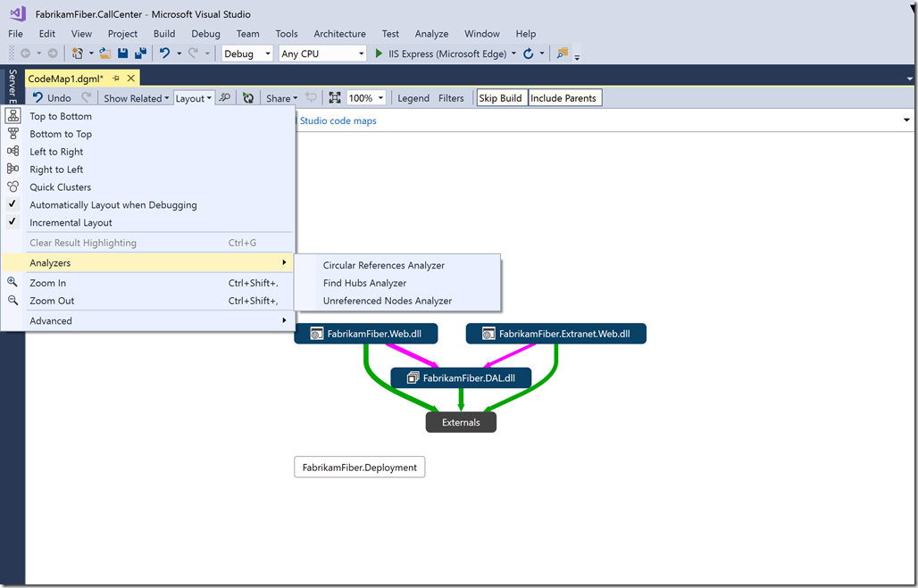Viewport: 918px width, 588px height.
Task: Select the CodeMap1.dgml document tab
Action: pyautogui.click(x=65, y=79)
